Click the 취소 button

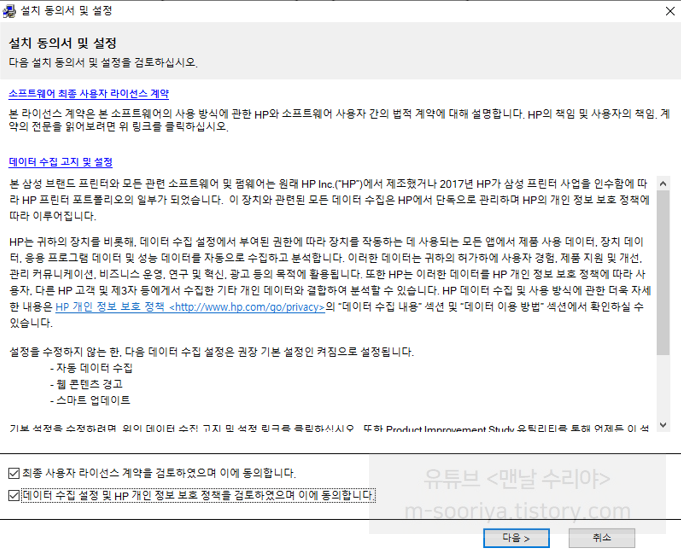[x=602, y=538]
